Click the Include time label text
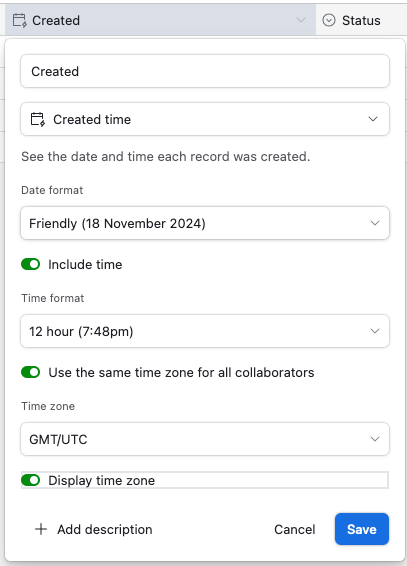This screenshot has width=407, height=566. (x=85, y=264)
